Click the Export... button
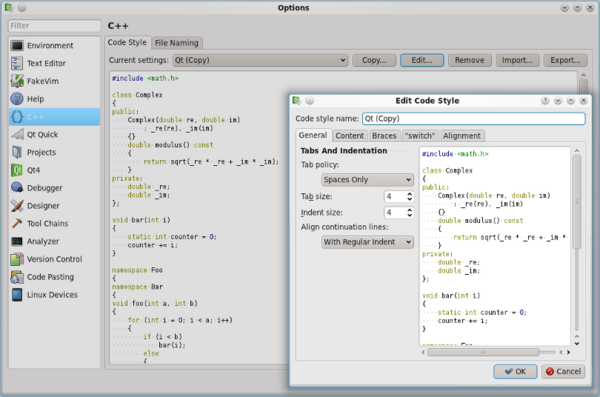Screen dimensions: 600x397 tap(565, 60)
